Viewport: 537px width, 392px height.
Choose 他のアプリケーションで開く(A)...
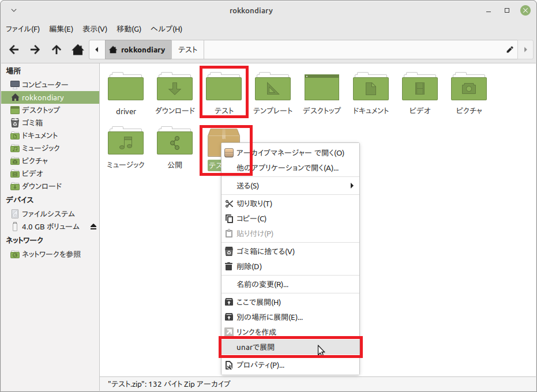coord(291,168)
